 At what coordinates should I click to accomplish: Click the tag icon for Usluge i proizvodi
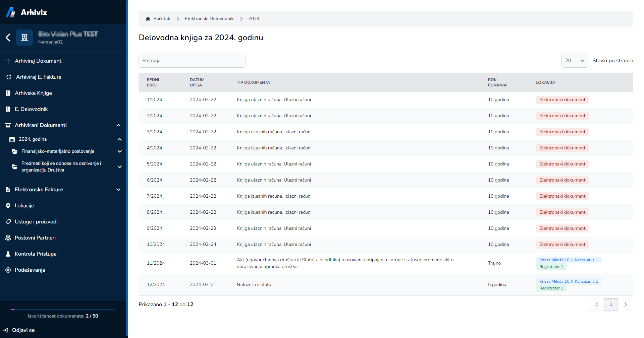(8, 222)
